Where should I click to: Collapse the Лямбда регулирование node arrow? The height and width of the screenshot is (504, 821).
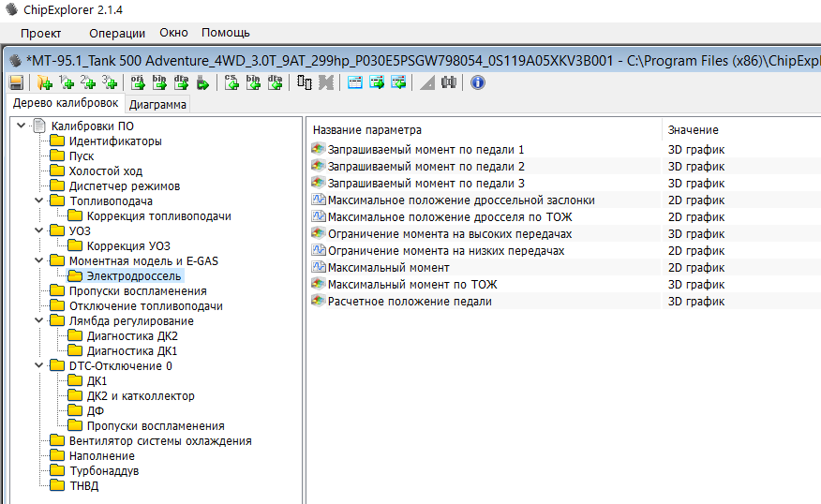38,321
